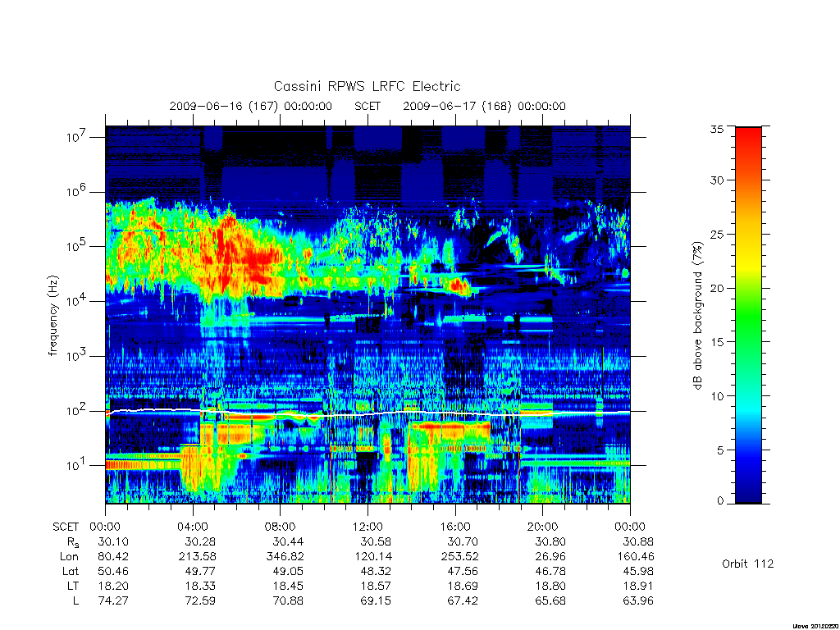This screenshot has height=630, width=840.
Task: Click the title 'Cassini RPWS LRFC Electric'
Action: [367, 86]
